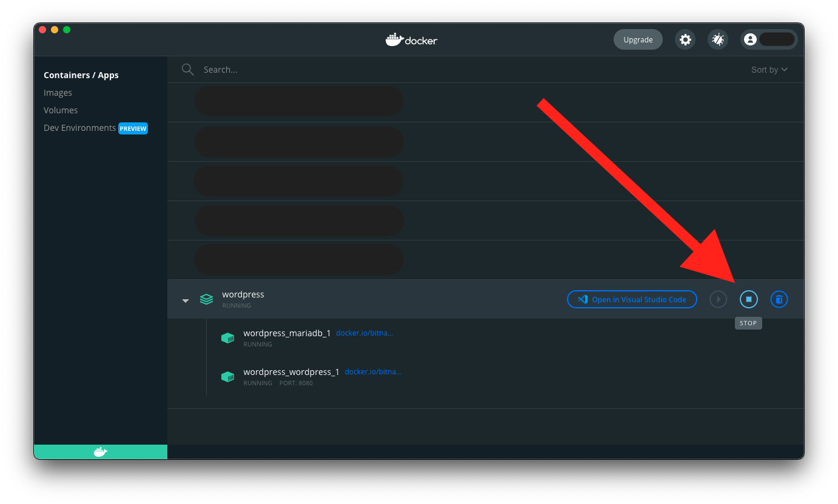
Task: Click the PREVIEW badge
Action: click(x=133, y=128)
